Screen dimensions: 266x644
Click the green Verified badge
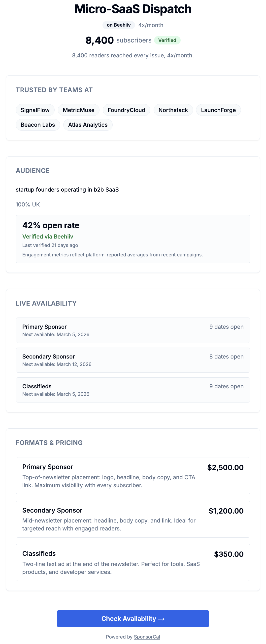(167, 40)
